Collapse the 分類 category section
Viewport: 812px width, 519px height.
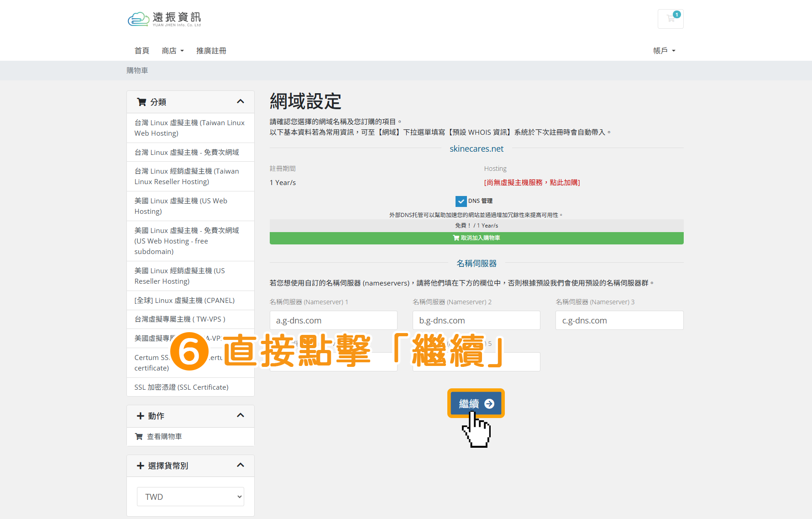[241, 101]
